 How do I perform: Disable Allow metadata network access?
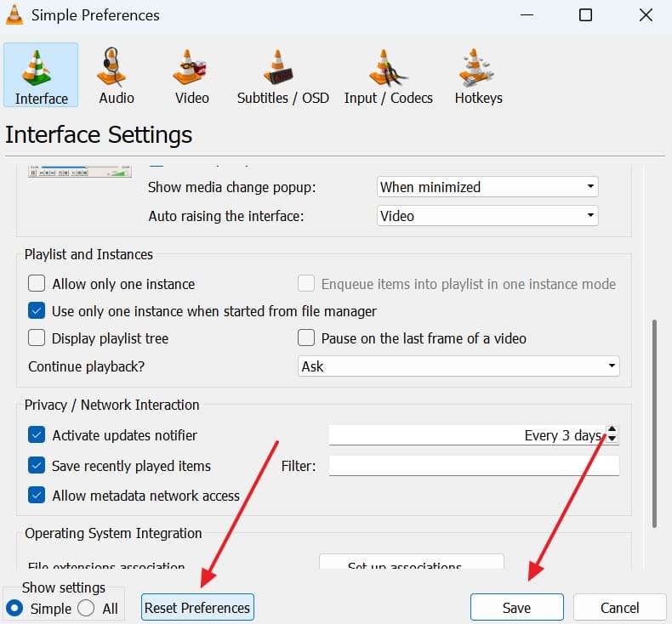tap(37, 495)
